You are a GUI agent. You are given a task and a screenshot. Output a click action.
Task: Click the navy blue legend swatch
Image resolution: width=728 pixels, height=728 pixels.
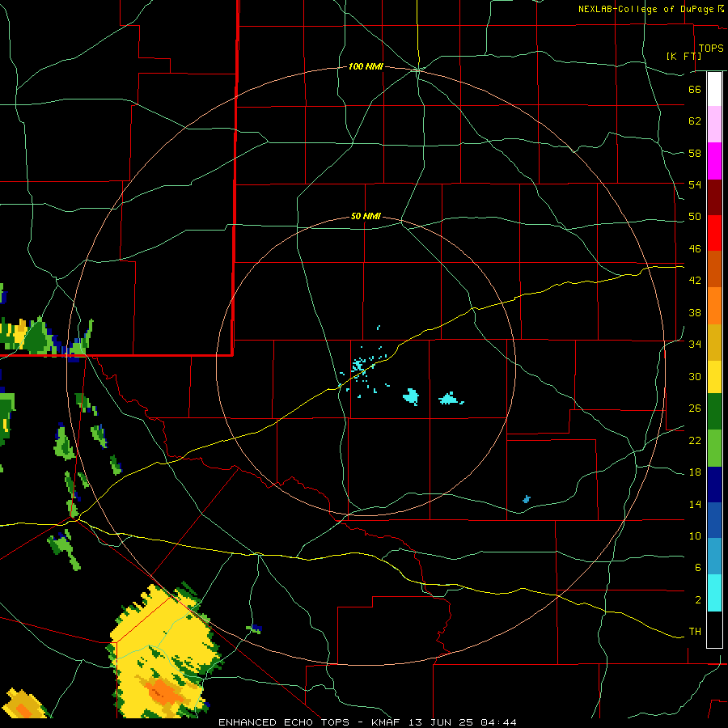click(x=714, y=485)
